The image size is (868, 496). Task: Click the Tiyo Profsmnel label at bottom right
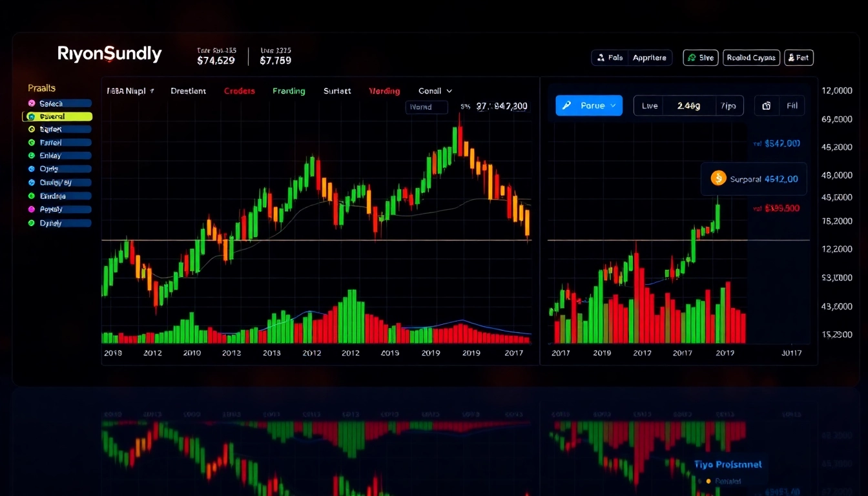(728, 464)
